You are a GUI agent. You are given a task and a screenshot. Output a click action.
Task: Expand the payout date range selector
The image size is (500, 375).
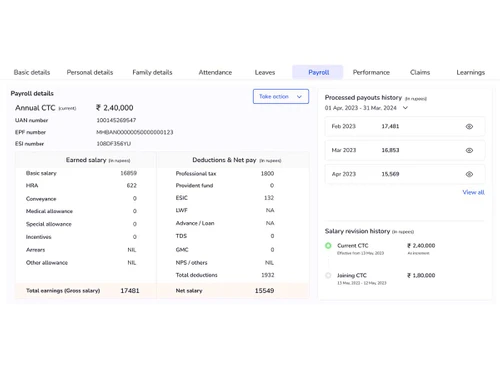(405, 108)
